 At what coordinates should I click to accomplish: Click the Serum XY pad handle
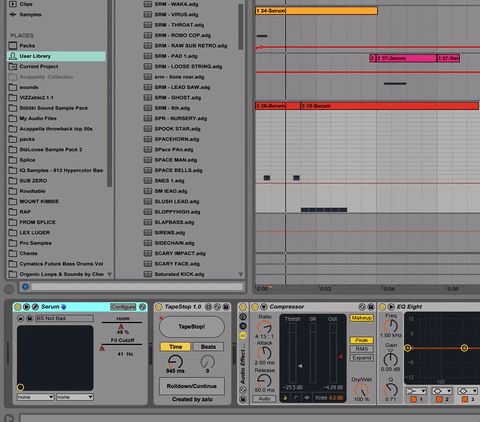[x=20, y=387]
